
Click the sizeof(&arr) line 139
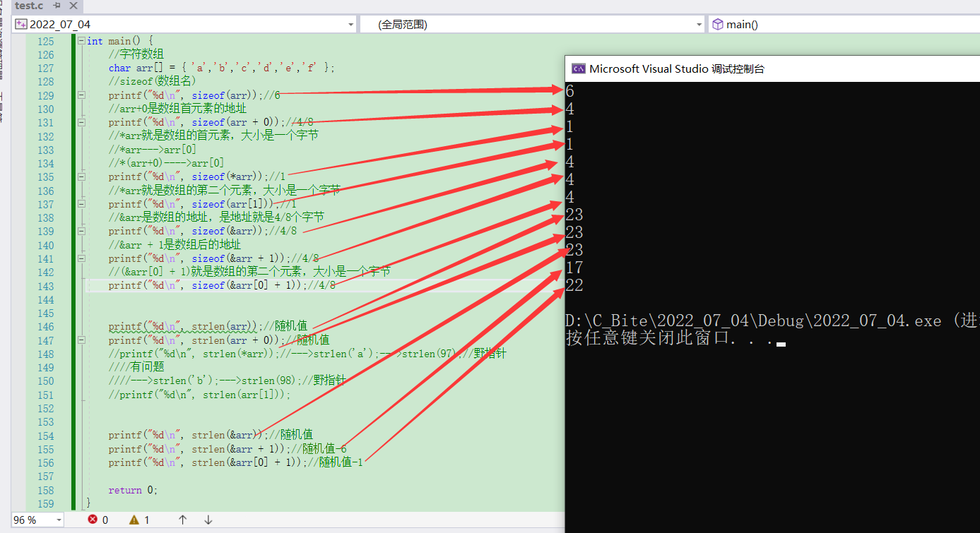pos(203,232)
